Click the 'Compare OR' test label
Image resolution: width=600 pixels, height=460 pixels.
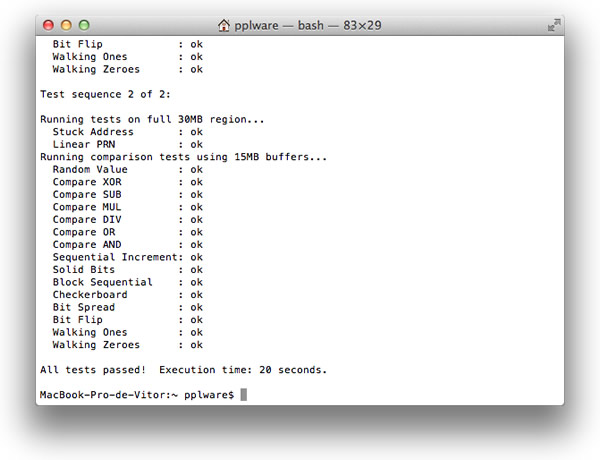[x=84, y=232]
